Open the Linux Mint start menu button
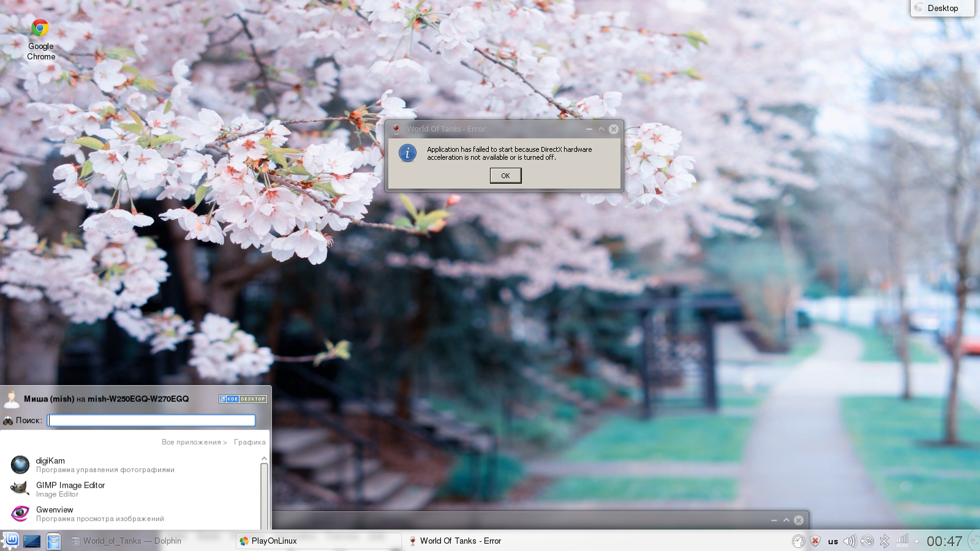Image resolution: width=980 pixels, height=551 pixels. coord(11,540)
